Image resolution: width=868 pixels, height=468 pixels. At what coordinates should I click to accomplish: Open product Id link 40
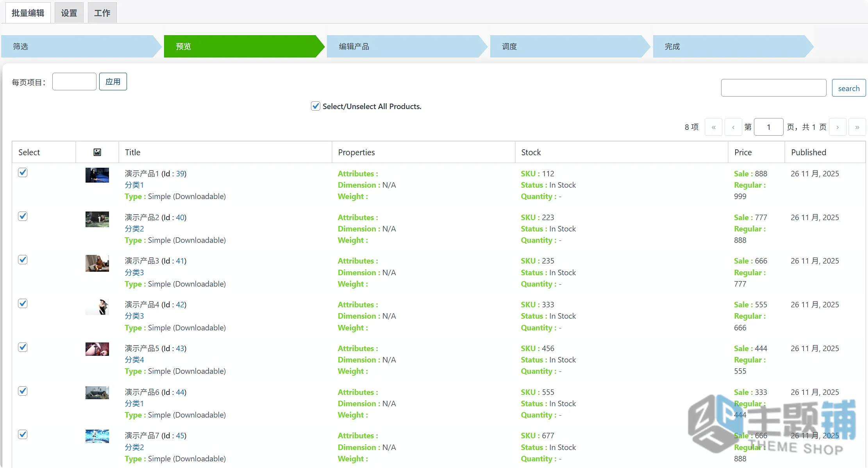coord(180,217)
